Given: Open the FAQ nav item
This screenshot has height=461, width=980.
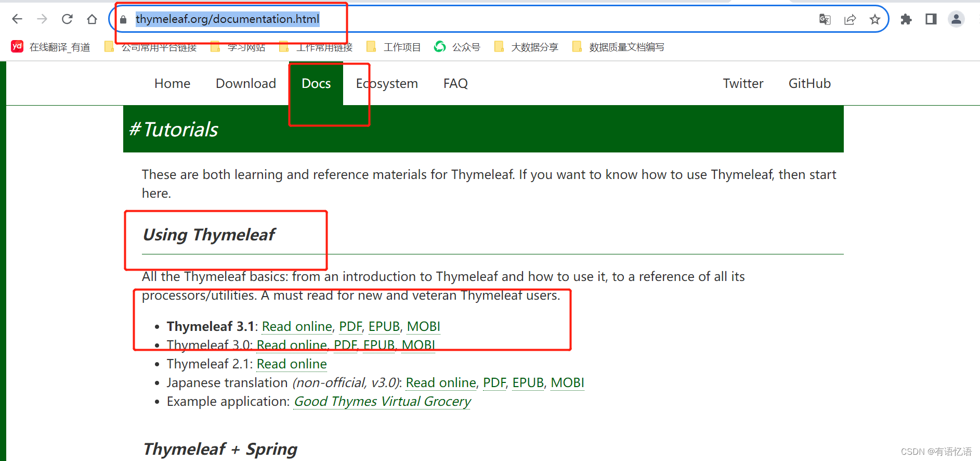Looking at the screenshot, I should 455,83.
